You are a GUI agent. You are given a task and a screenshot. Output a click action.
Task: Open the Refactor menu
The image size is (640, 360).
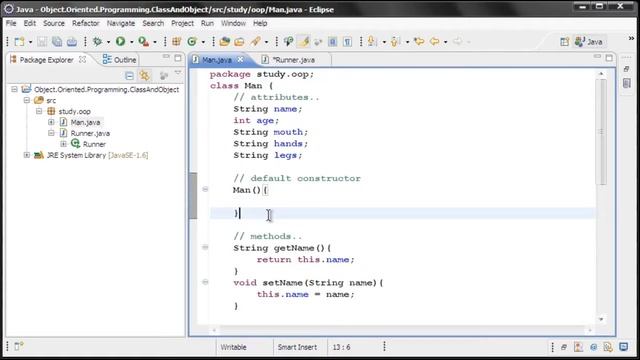click(86, 23)
